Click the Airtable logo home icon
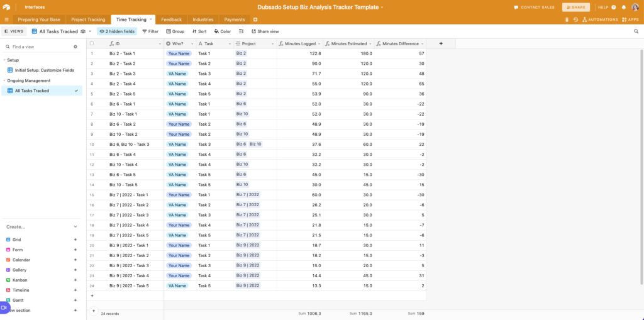The height and width of the screenshot is (320, 644). tap(6, 7)
